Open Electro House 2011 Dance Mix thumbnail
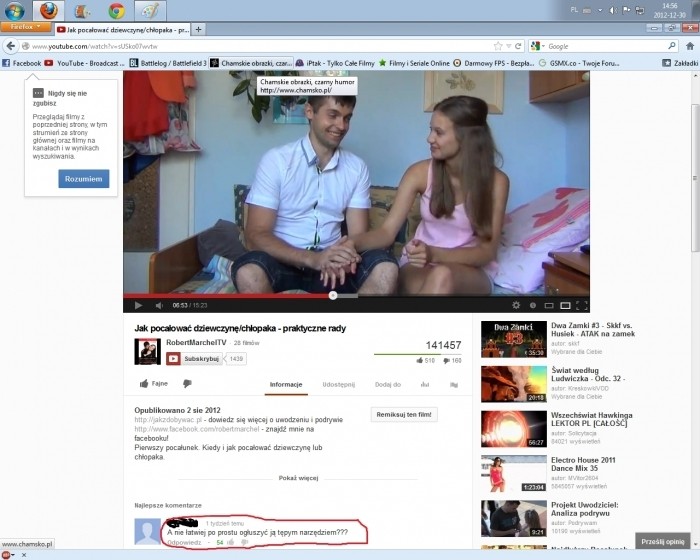Image resolution: width=700 pixels, height=560 pixels. (x=512, y=473)
